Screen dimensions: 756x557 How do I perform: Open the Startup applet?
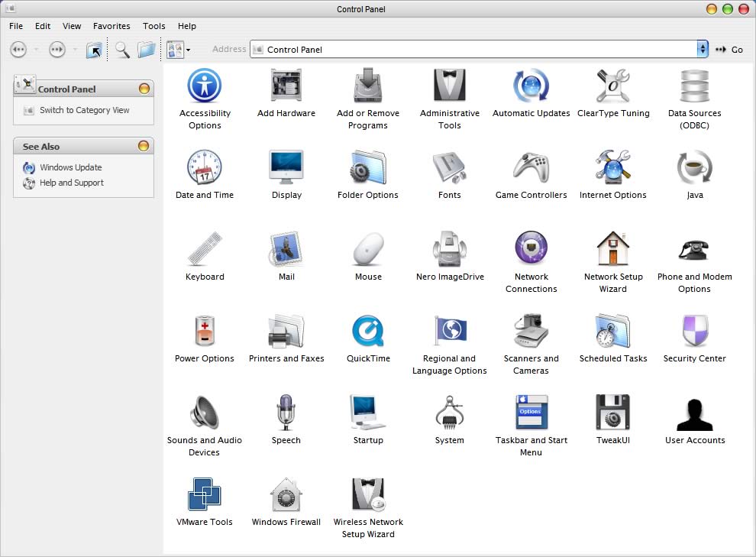tap(368, 413)
